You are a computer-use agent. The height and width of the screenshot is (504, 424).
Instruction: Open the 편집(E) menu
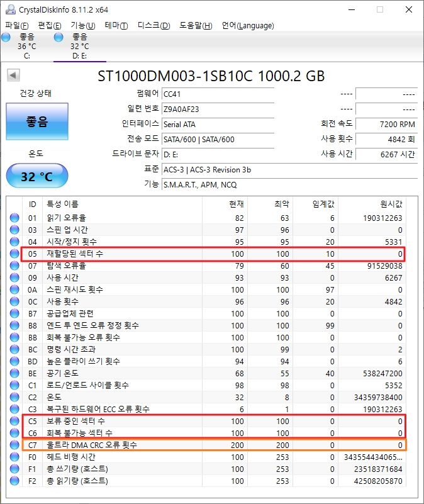(x=50, y=25)
